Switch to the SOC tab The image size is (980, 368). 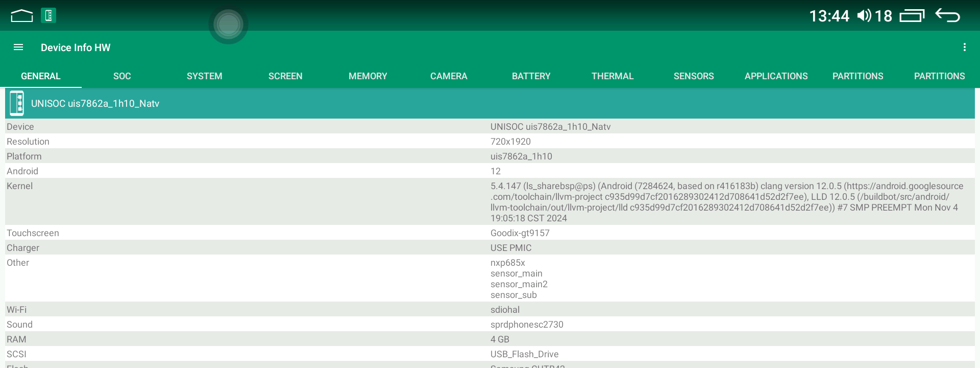pyautogui.click(x=122, y=76)
